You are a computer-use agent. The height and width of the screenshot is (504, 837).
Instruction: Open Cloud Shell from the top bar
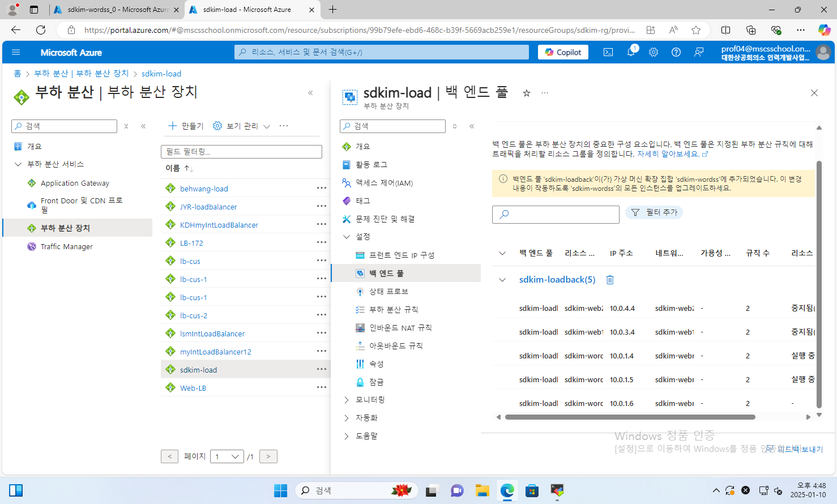click(x=608, y=52)
